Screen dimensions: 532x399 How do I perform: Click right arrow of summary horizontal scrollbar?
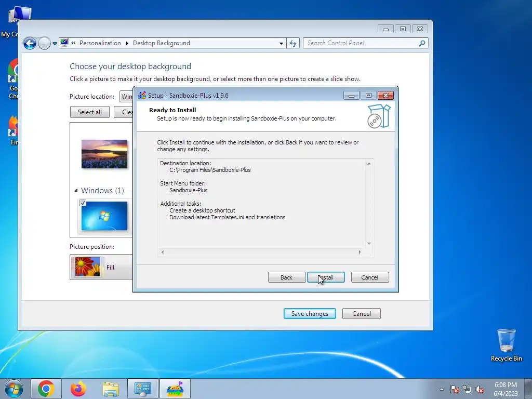tap(360, 252)
